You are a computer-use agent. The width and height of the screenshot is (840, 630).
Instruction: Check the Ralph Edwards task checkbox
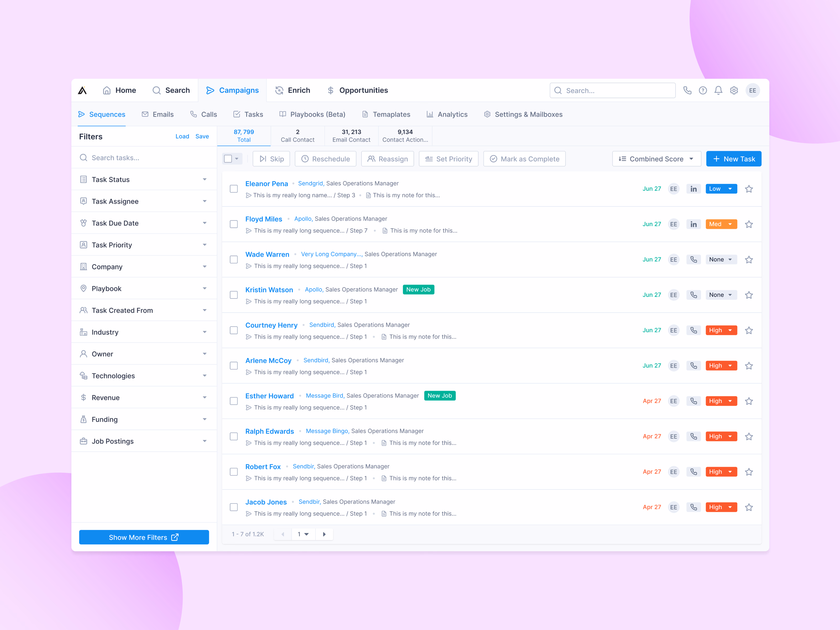click(x=234, y=436)
